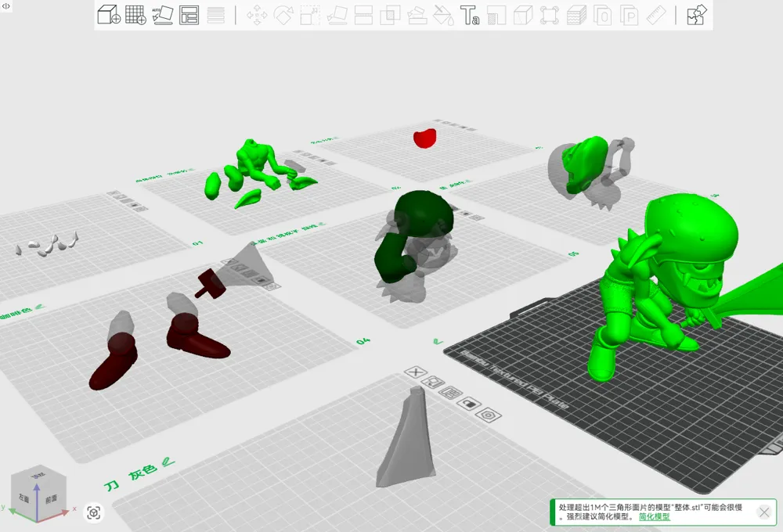Open plate settings hexagon icon
Screen dimensions: 783x532
(x=488, y=414)
